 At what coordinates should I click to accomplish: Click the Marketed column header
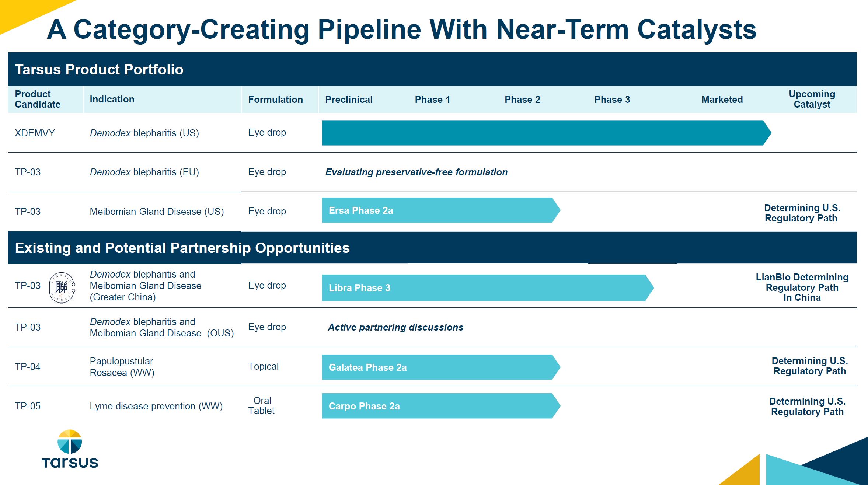[x=722, y=100]
